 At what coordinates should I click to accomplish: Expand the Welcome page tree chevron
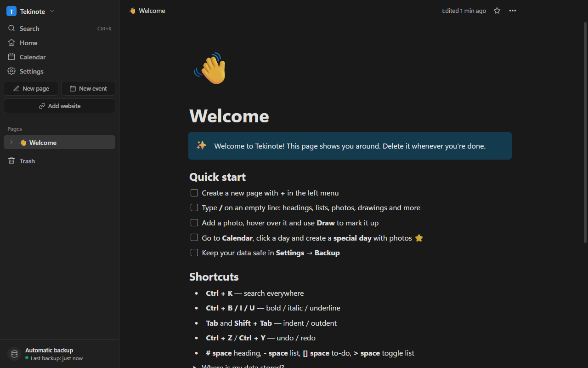[x=11, y=143]
